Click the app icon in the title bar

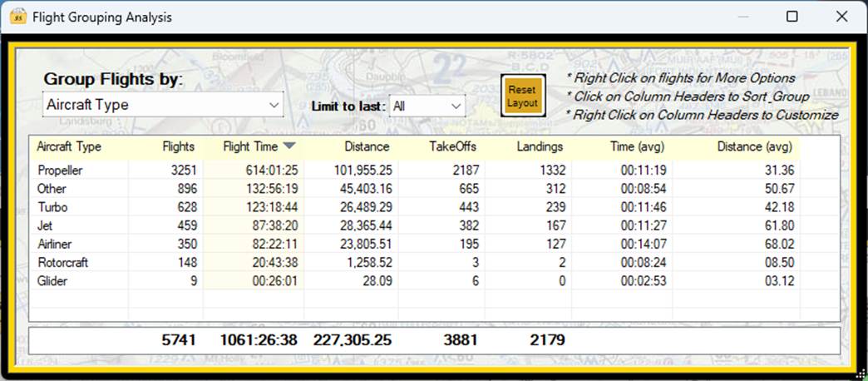point(18,17)
